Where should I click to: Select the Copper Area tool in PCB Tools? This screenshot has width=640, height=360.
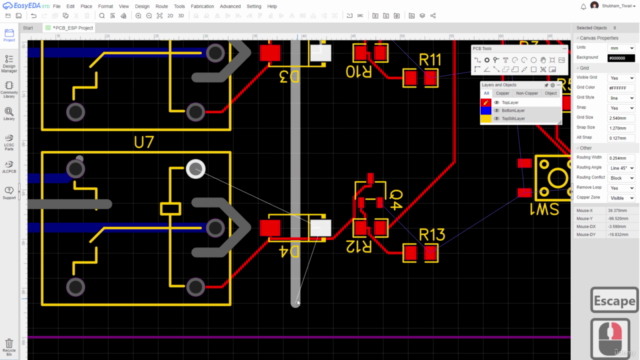click(505, 69)
